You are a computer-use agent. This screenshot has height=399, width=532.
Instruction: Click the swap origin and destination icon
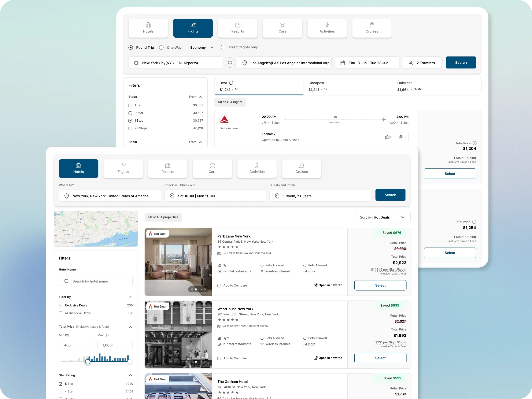click(x=230, y=63)
